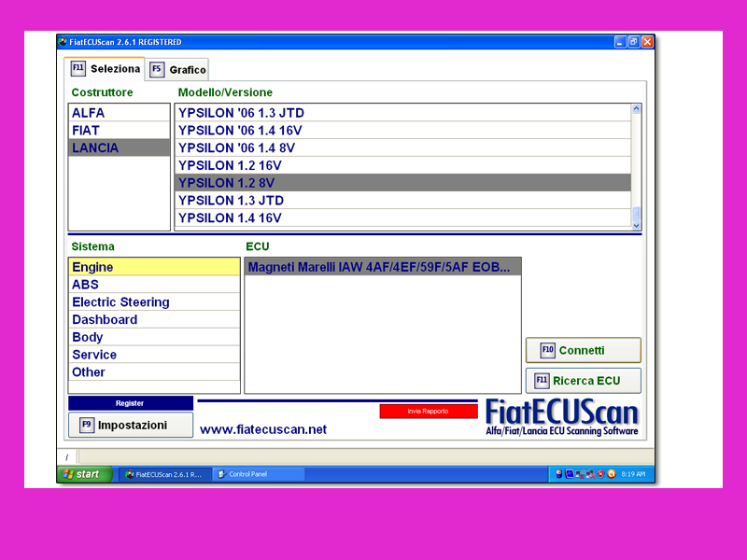The width and height of the screenshot is (747, 560).
Task: Click the Register button
Action: tap(130, 403)
